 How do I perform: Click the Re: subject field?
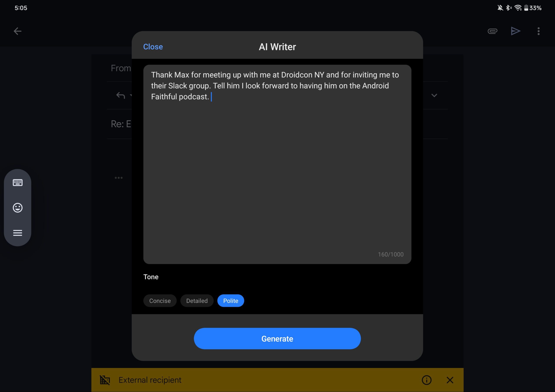tap(121, 124)
